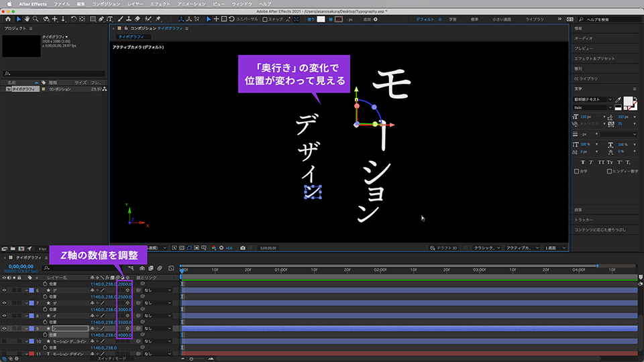Screen dimensions: 644x362
Task: Select the Hand tool
Action: [x=27, y=19]
